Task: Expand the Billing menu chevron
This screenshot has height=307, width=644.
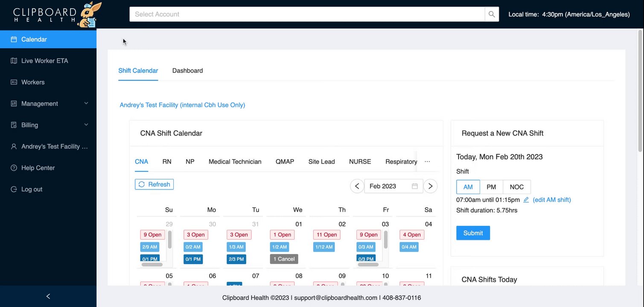Action: 86,125
